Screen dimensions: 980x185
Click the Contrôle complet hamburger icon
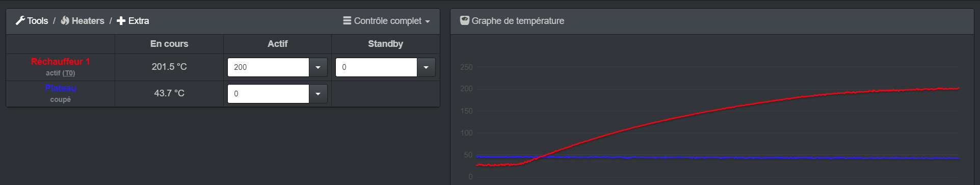(x=347, y=21)
